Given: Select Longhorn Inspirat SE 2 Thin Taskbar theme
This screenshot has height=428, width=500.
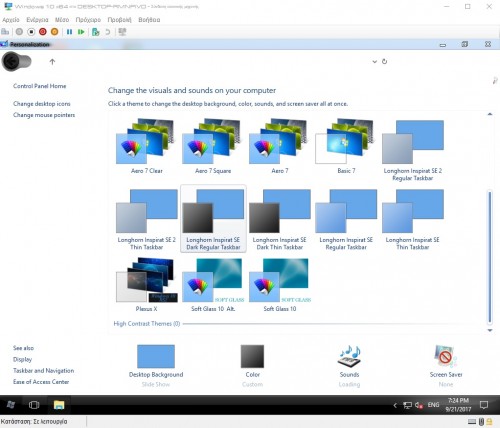Looking at the screenshot, I should tap(147, 220).
